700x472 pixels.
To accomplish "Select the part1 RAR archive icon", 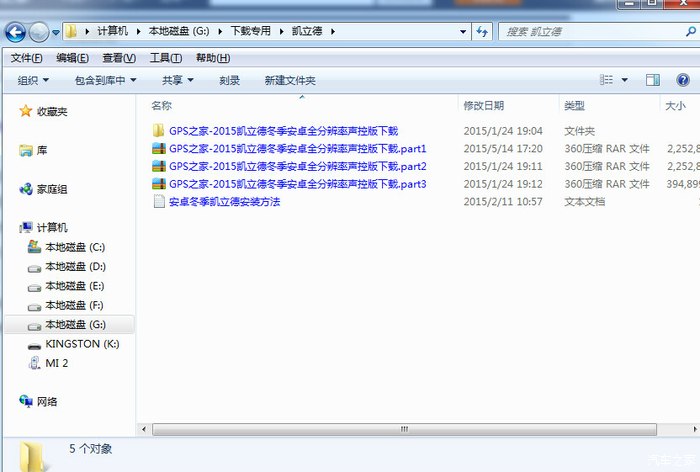I will pos(159,148).
